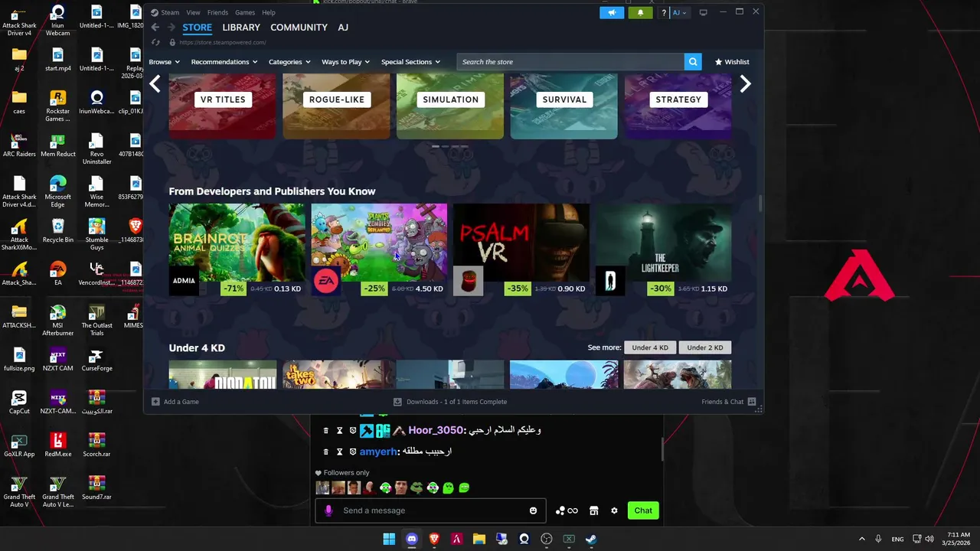Open MSI Afterburner desktop shortcut
The image size is (980, 551).
(58, 321)
